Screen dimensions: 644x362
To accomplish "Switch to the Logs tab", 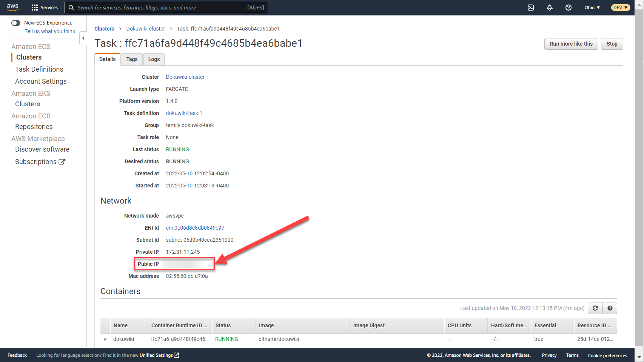I will [154, 59].
